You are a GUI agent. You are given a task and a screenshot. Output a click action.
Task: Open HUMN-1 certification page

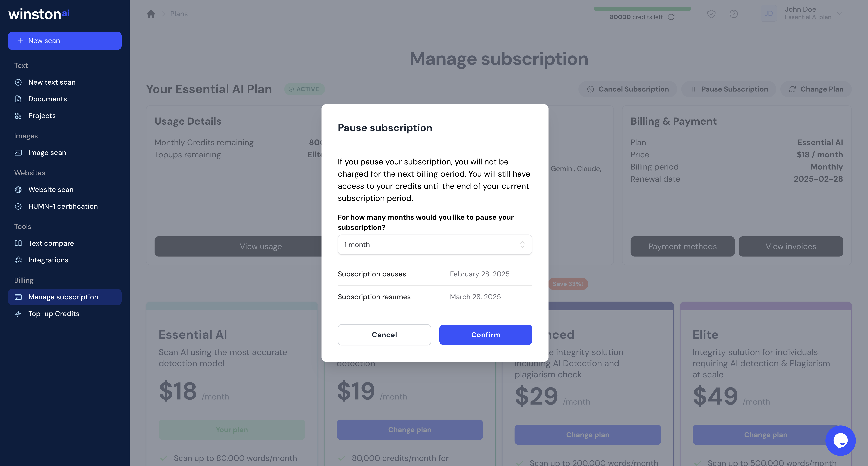coord(63,206)
